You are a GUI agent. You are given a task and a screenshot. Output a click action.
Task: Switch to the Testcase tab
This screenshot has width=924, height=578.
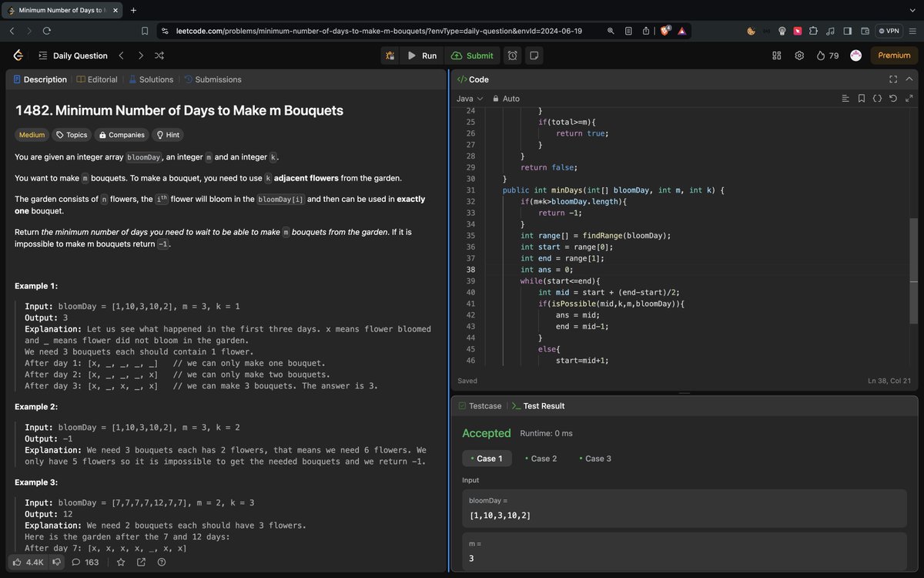(480, 405)
